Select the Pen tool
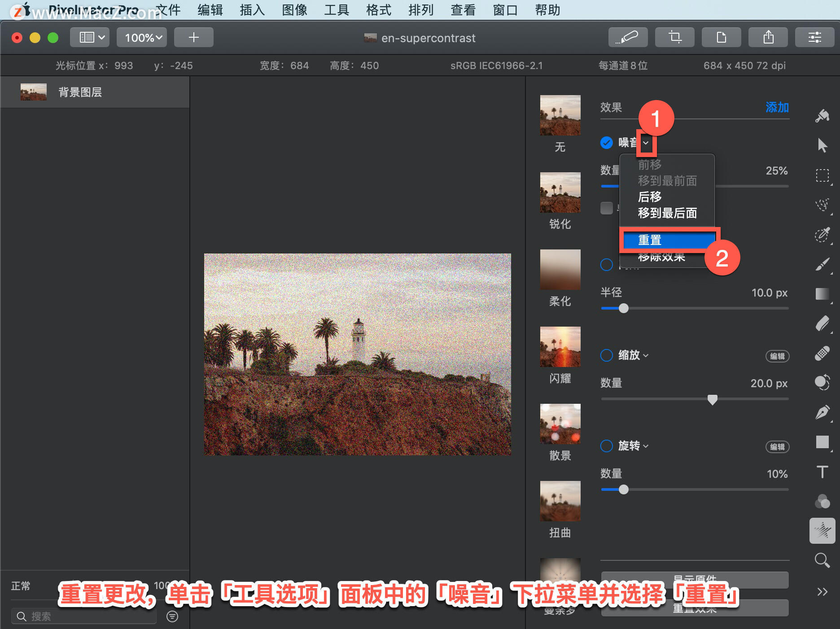Viewport: 840px width, 629px height. pyautogui.click(x=822, y=412)
